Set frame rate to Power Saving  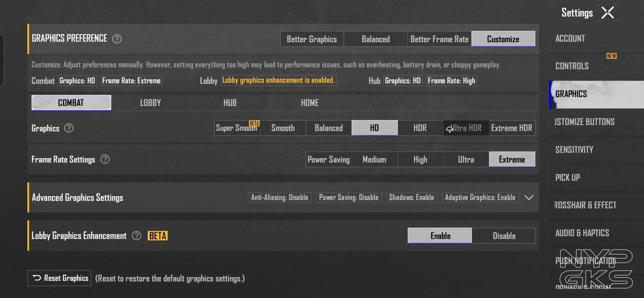coord(329,159)
